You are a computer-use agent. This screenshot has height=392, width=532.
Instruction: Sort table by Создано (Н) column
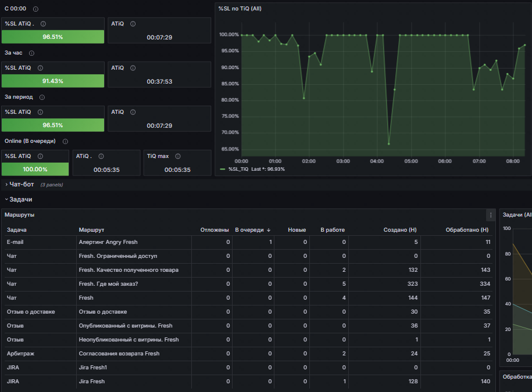point(400,230)
